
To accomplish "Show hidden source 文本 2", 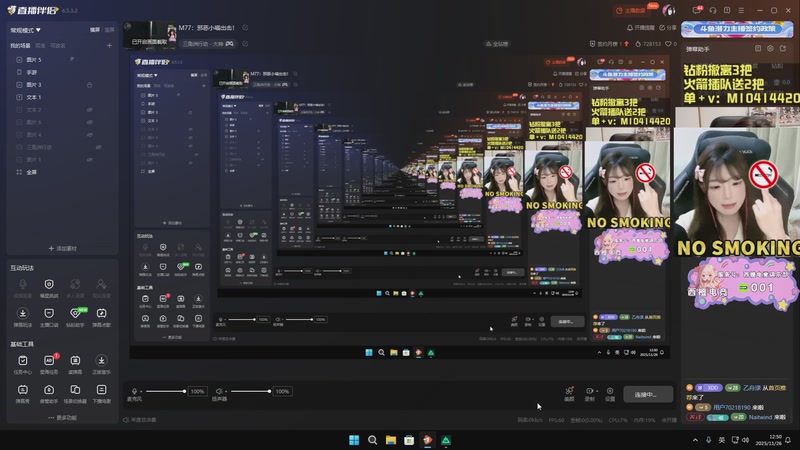I will pyautogui.click(x=90, y=110).
